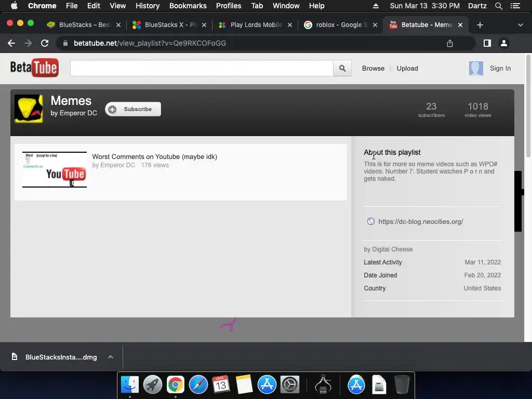
Task: Click the lock icon in address bar
Action: pyautogui.click(x=65, y=43)
